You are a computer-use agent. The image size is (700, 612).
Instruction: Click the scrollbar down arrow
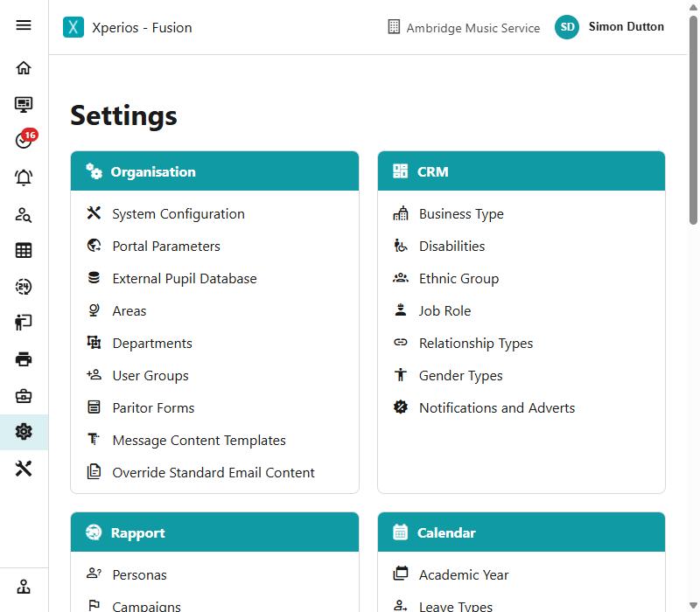click(x=693, y=605)
